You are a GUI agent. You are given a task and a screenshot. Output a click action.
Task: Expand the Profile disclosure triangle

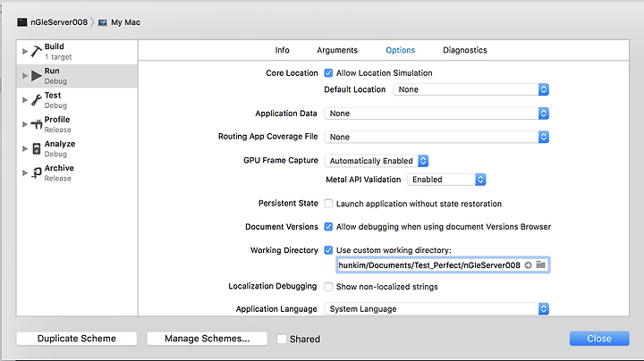click(x=25, y=124)
